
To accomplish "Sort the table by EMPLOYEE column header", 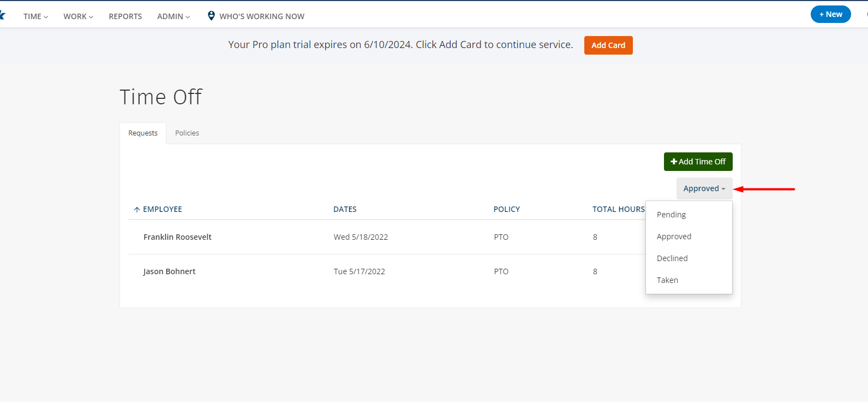I will (163, 209).
